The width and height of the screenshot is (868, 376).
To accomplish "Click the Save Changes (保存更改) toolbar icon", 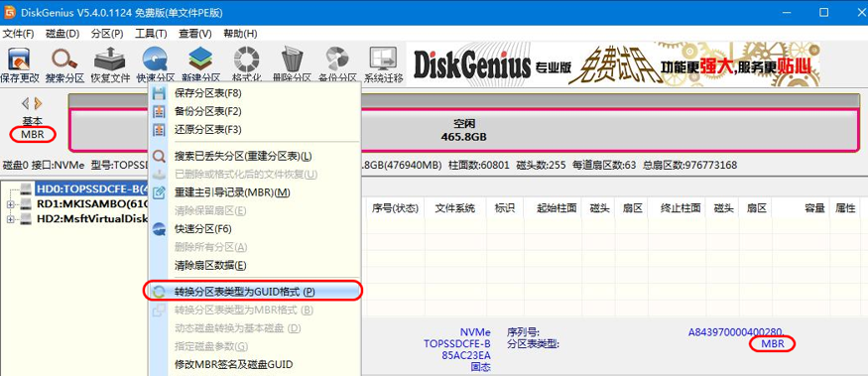I will (20, 63).
